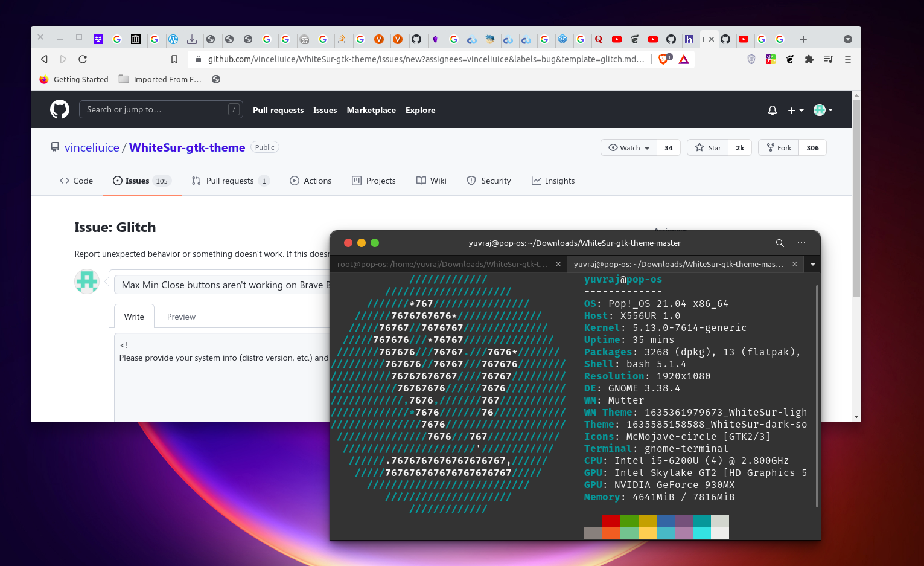
Task: Bookmark the page using the flag icon
Action: click(x=174, y=59)
